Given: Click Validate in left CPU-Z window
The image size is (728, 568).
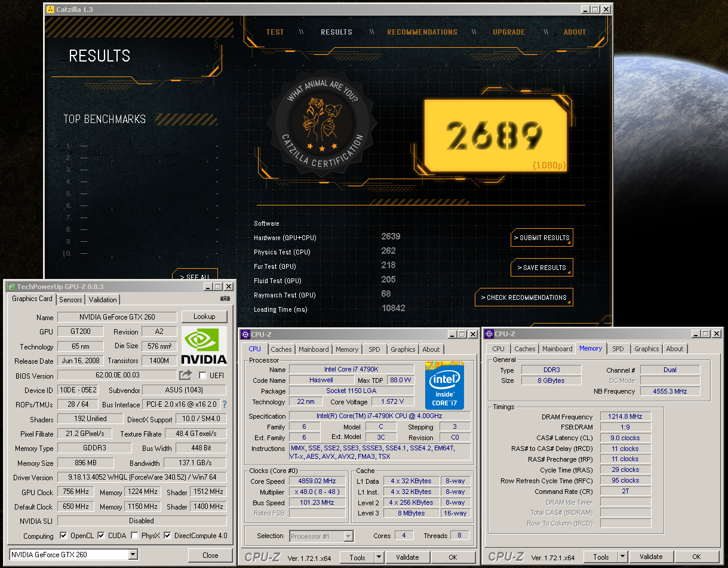Looking at the screenshot, I should 407,557.
